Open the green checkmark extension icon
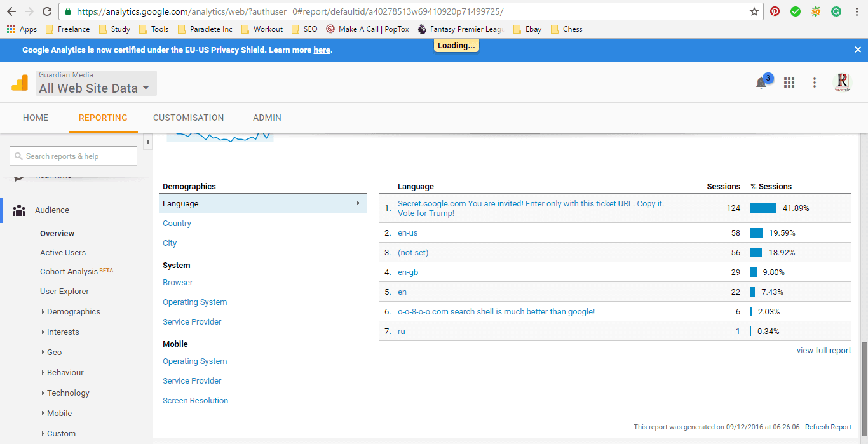 (x=796, y=11)
